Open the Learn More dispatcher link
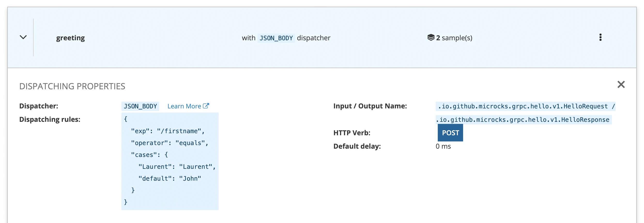The height and width of the screenshot is (223, 644). click(x=184, y=106)
